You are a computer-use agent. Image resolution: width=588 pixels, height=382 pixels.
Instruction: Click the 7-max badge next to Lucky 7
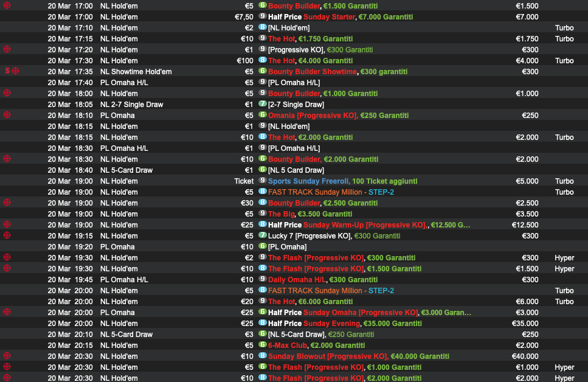click(262, 235)
